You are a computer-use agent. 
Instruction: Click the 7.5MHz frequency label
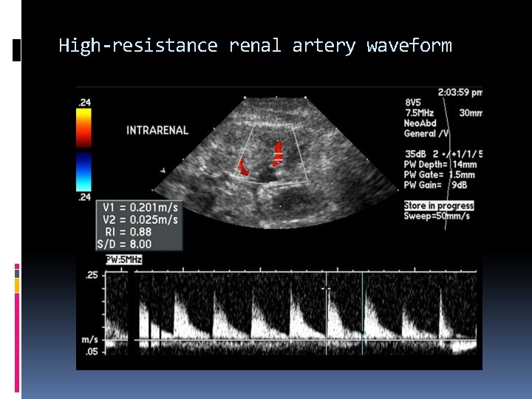[420, 113]
